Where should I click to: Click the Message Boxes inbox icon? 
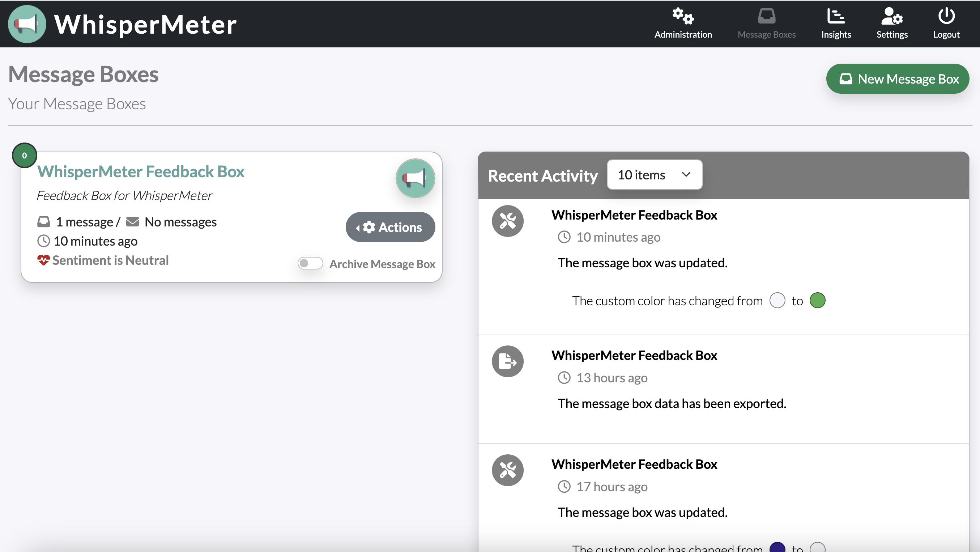tap(766, 16)
